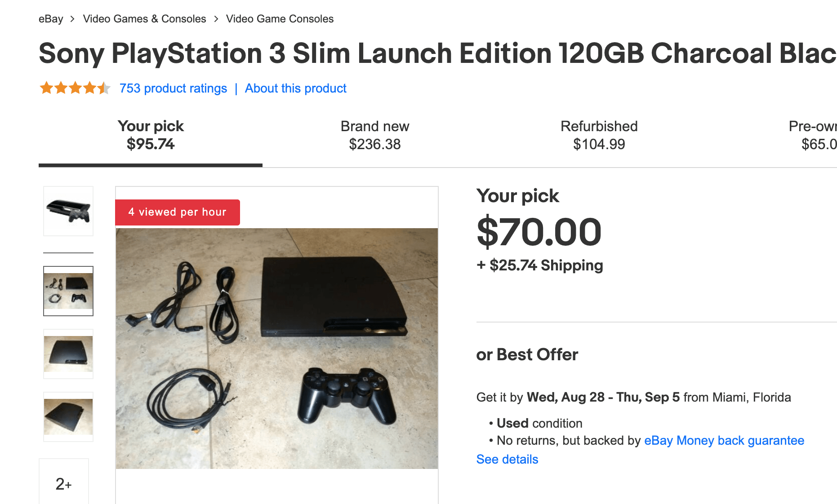Click About this product link
The width and height of the screenshot is (837, 504).
coord(295,88)
